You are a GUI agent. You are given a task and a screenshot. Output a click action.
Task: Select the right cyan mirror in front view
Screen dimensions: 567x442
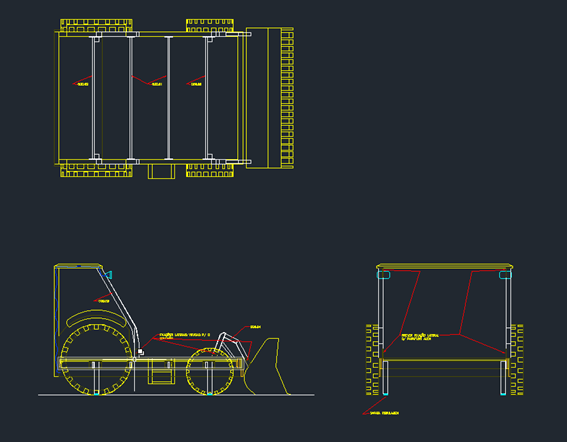point(506,275)
